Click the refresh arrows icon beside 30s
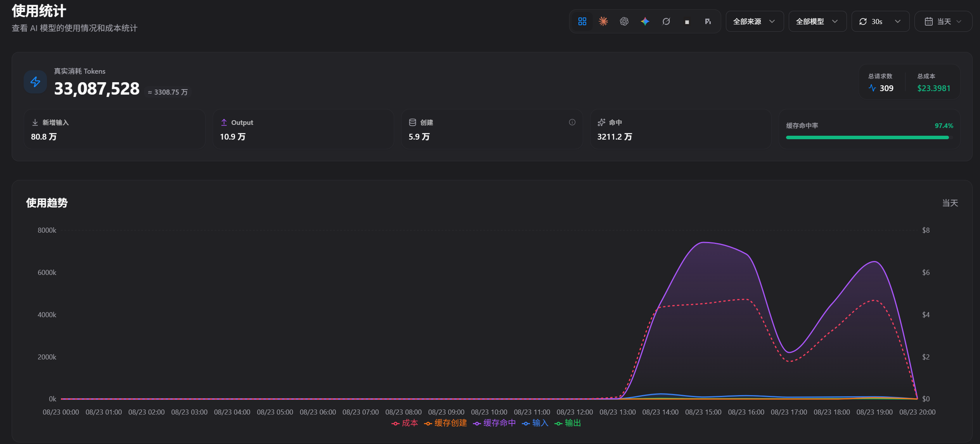 (x=863, y=21)
